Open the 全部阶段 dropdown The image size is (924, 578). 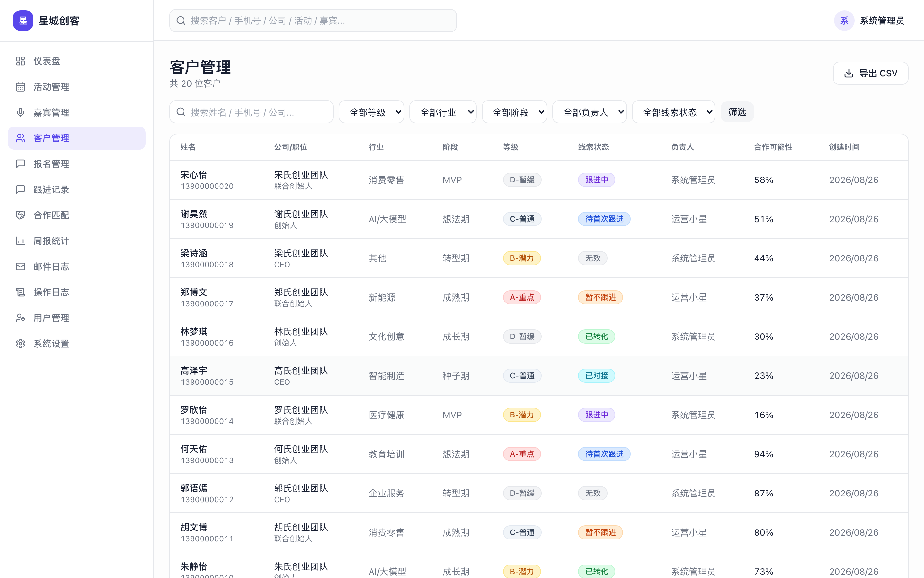pos(515,112)
